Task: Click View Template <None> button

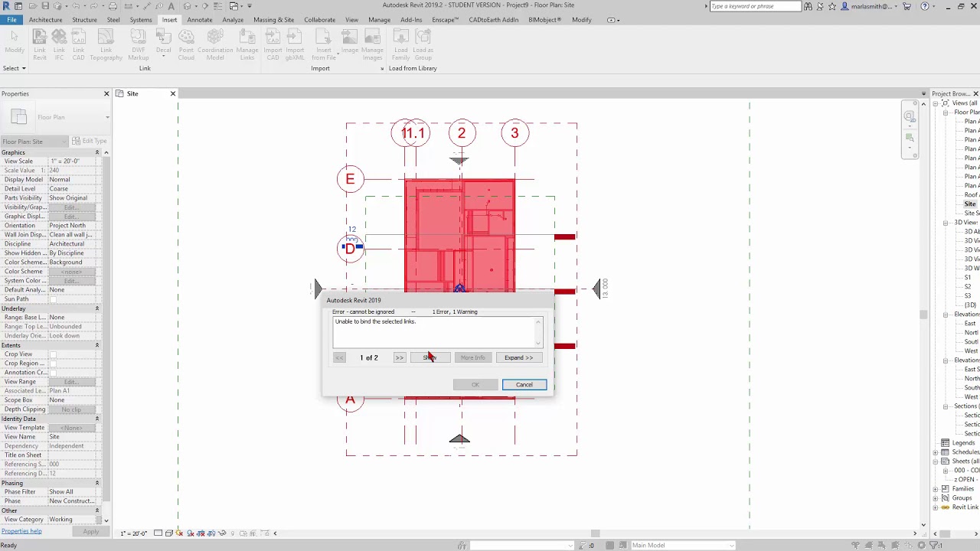Action: pyautogui.click(x=72, y=428)
